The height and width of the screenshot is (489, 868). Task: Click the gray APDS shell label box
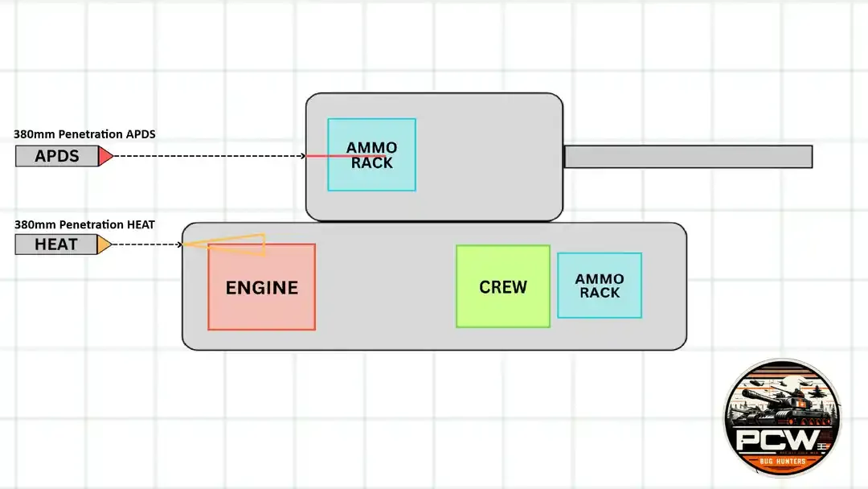click(x=57, y=156)
